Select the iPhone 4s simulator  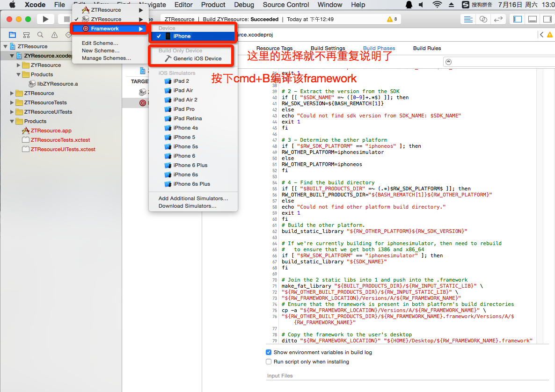click(x=193, y=128)
